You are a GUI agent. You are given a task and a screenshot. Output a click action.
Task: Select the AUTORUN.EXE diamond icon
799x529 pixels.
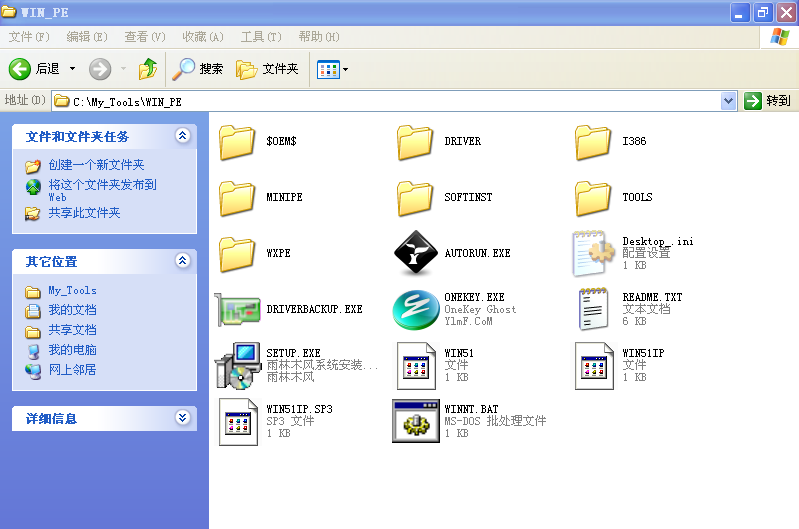pos(415,253)
